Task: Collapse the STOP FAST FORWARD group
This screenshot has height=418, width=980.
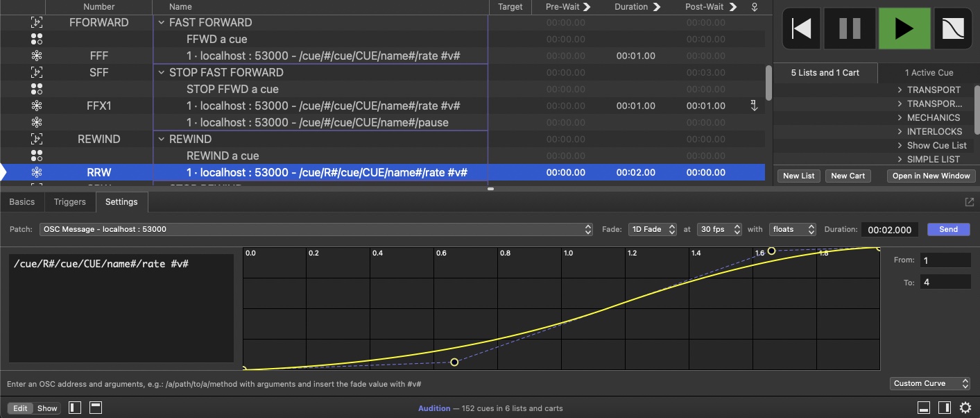Action: [162, 72]
